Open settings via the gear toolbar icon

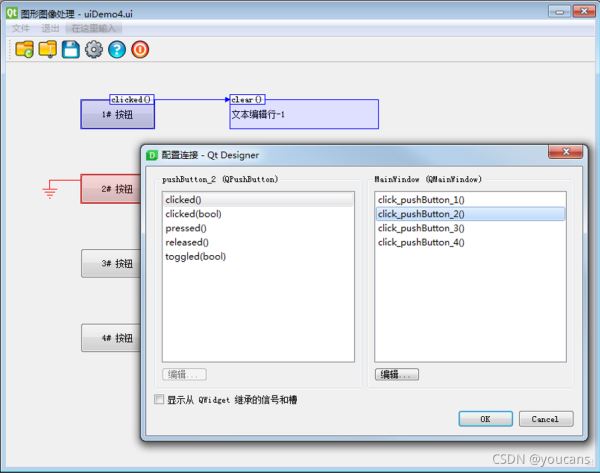click(x=94, y=49)
